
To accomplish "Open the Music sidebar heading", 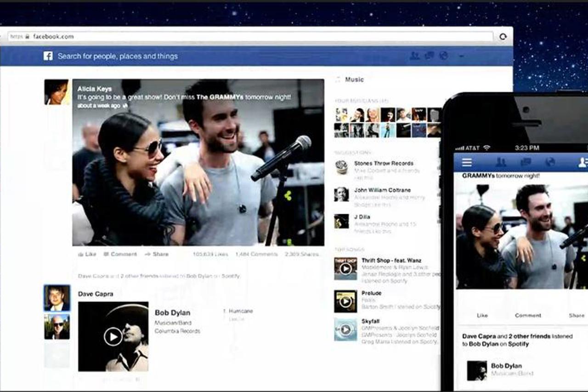I will pyautogui.click(x=354, y=80).
